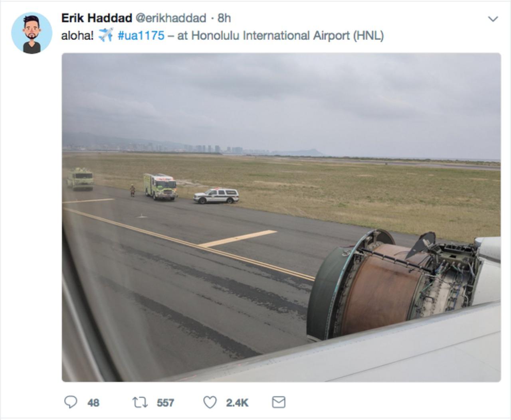View the 557 retweets count
This screenshot has height=420, width=511.
click(x=165, y=403)
